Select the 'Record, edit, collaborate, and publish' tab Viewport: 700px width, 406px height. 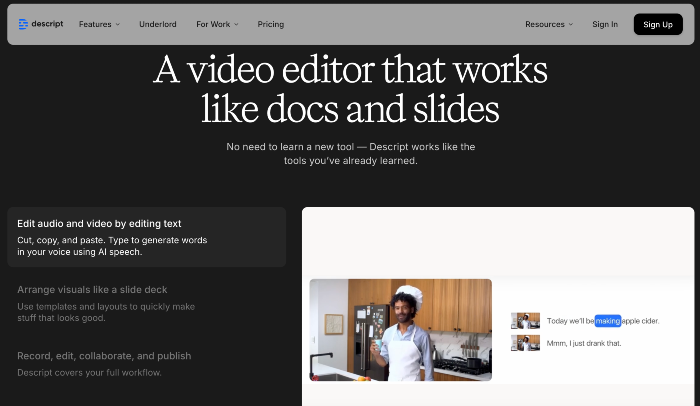[x=146, y=364]
